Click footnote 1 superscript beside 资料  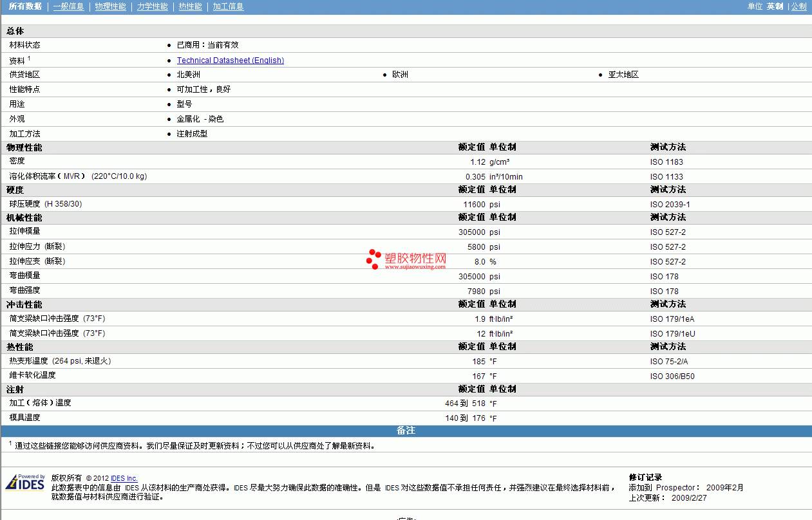[x=29, y=58]
